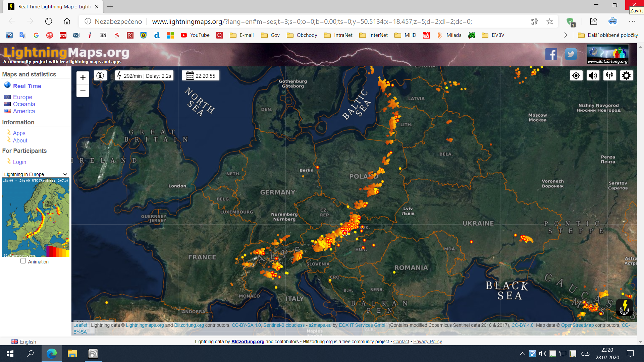Open taskbar volume control
Screen dimensions: 644x362
point(542,354)
